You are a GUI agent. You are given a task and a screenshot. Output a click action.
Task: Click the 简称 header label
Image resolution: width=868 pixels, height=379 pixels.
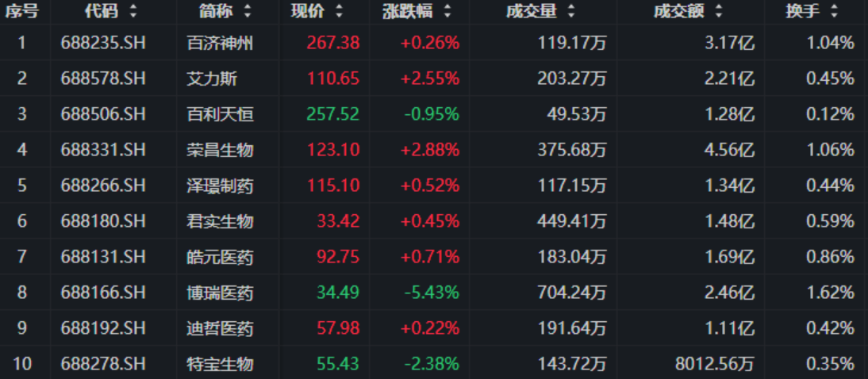point(216,11)
